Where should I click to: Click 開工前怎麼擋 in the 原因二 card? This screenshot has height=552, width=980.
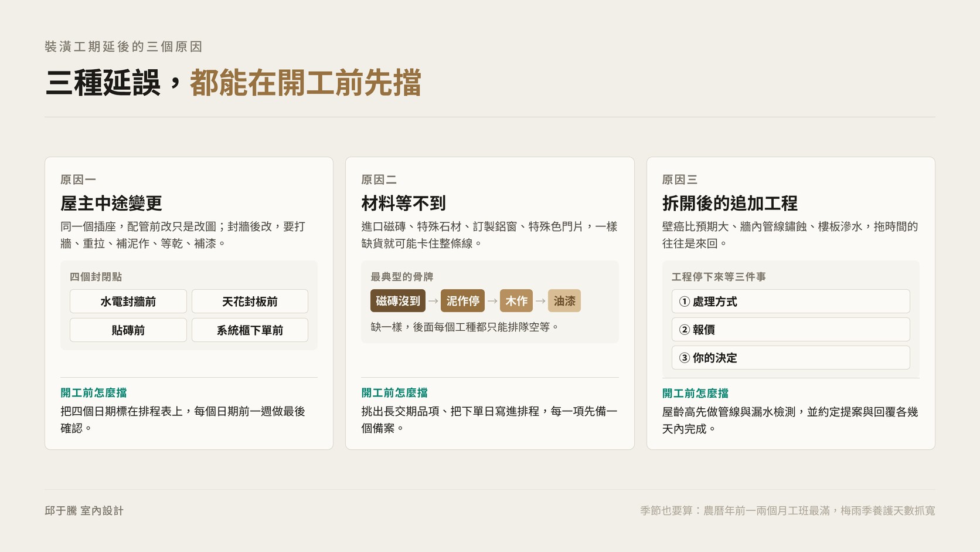tap(394, 393)
